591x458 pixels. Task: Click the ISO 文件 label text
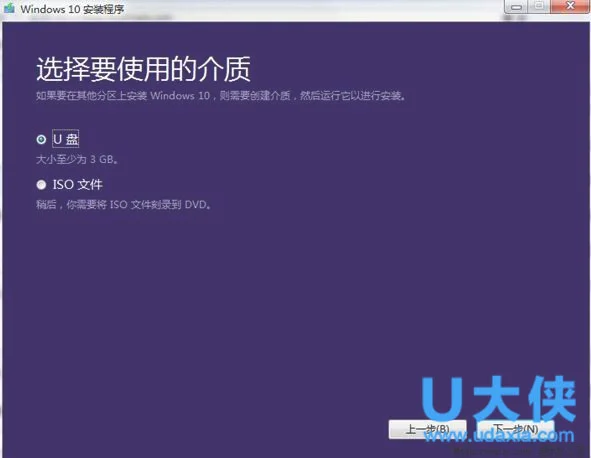tap(78, 185)
